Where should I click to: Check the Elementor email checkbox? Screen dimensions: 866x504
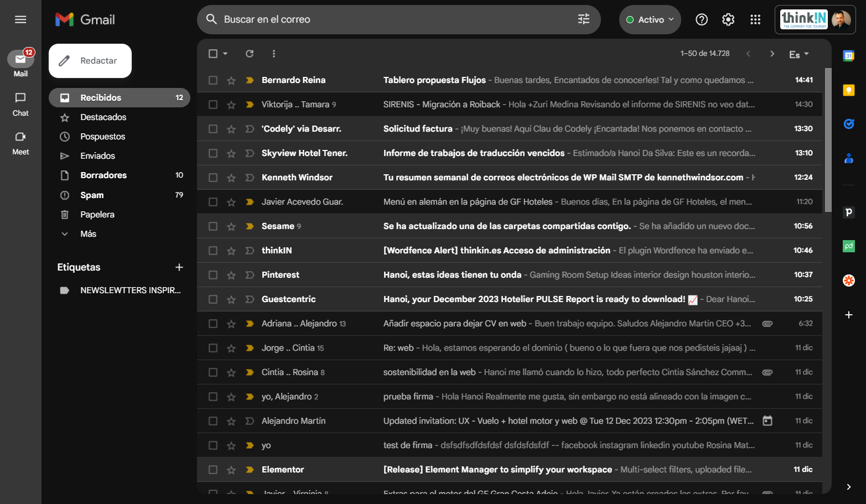(x=213, y=470)
